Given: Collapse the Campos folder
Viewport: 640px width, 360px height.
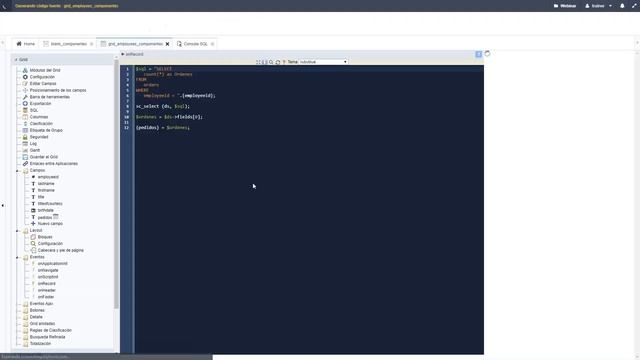Looking at the screenshot, I should click(17, 171).
